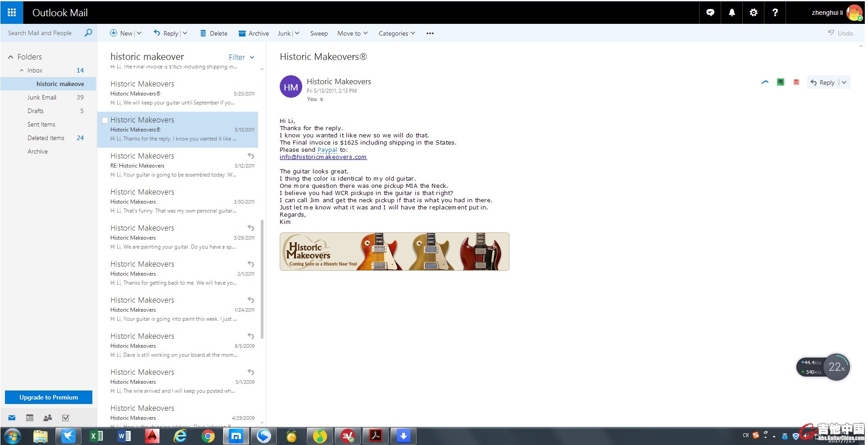The width and height of the screenshot is (868, 445).
Task: Click the blue add-in icon beside Reply
Action: [x=765, y=82]
